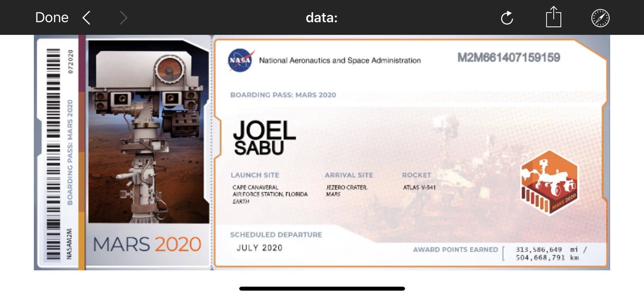Go forward with the right chevron

pos(123,18)
